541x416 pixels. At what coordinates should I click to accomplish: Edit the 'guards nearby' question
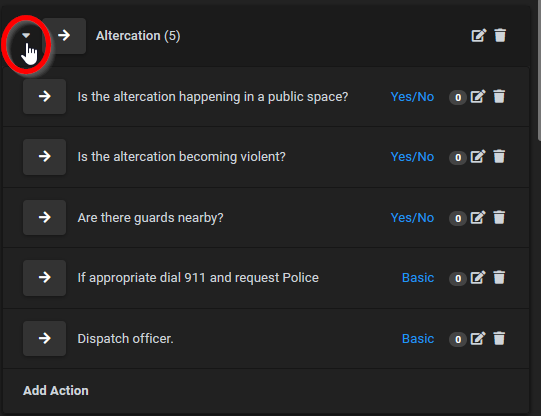click(x=478, y=218)
